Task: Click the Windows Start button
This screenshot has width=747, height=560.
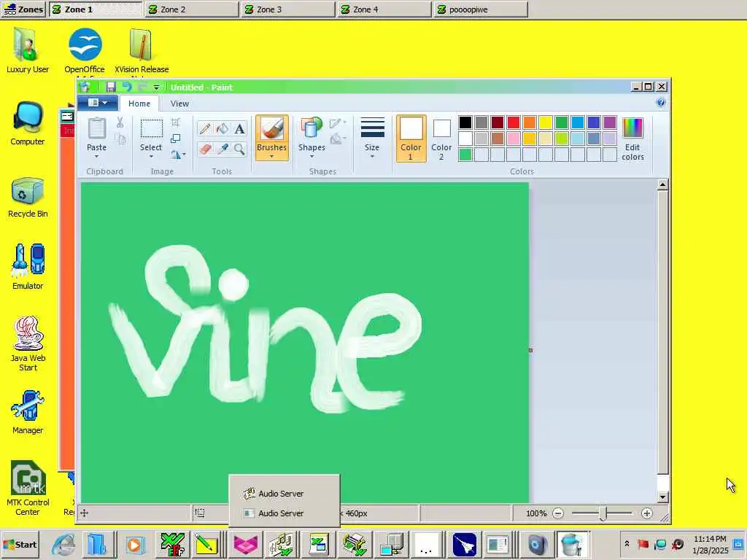Action: tap(20, 545)
